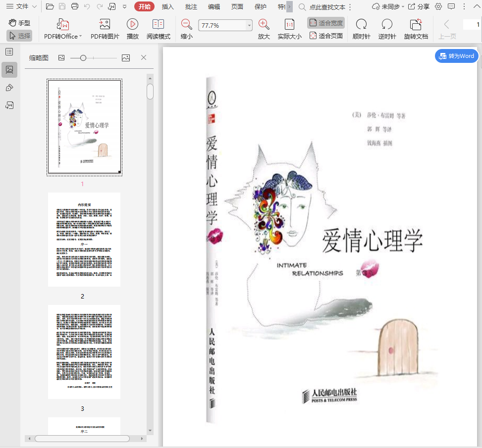Click the open folder icon
Screen dimensions: 482x448
[50, 6]
